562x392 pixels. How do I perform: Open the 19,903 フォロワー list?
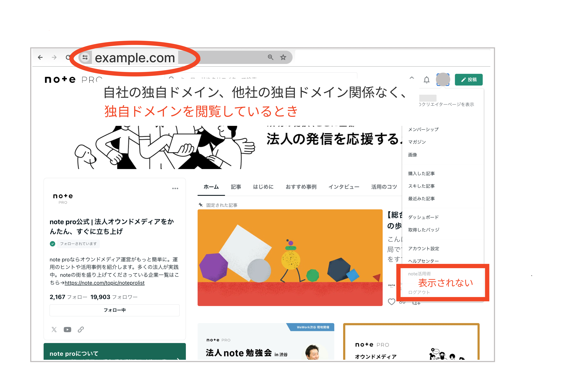[x=114, y=297]
